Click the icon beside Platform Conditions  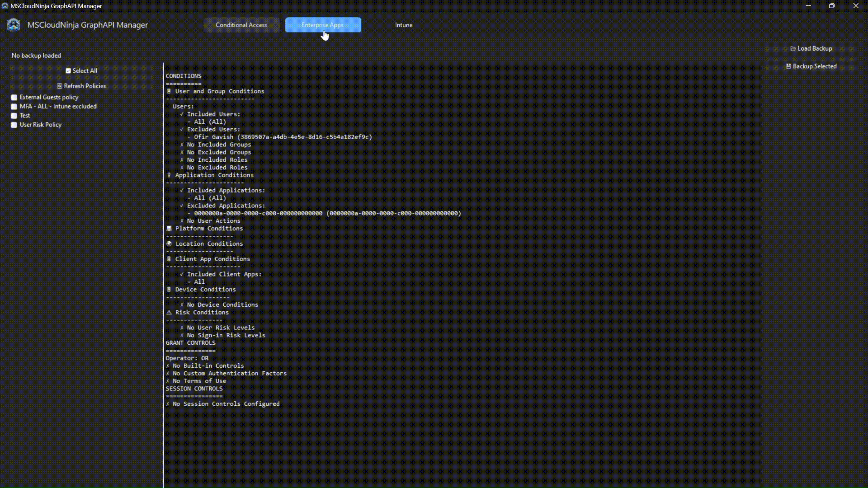tap(169, 229)
